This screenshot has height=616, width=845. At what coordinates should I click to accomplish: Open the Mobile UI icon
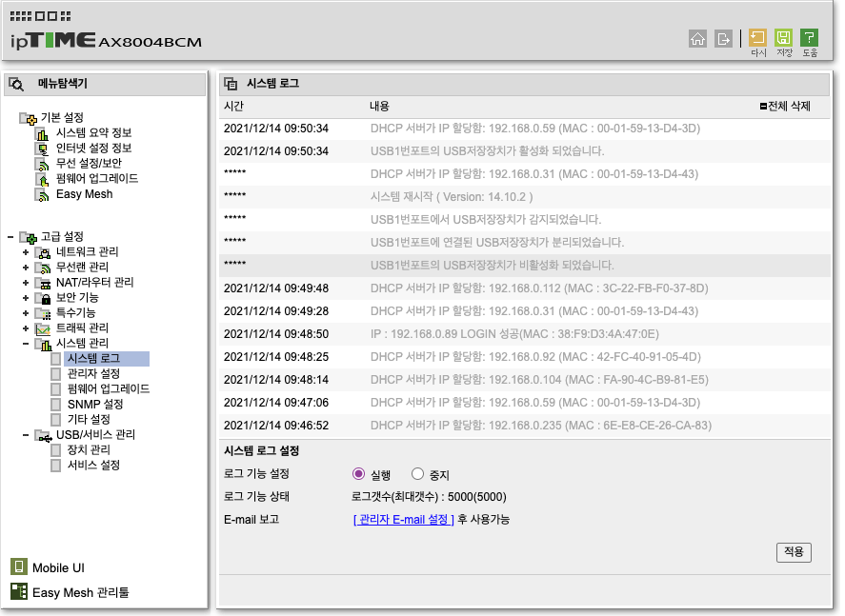coord(19,566)
